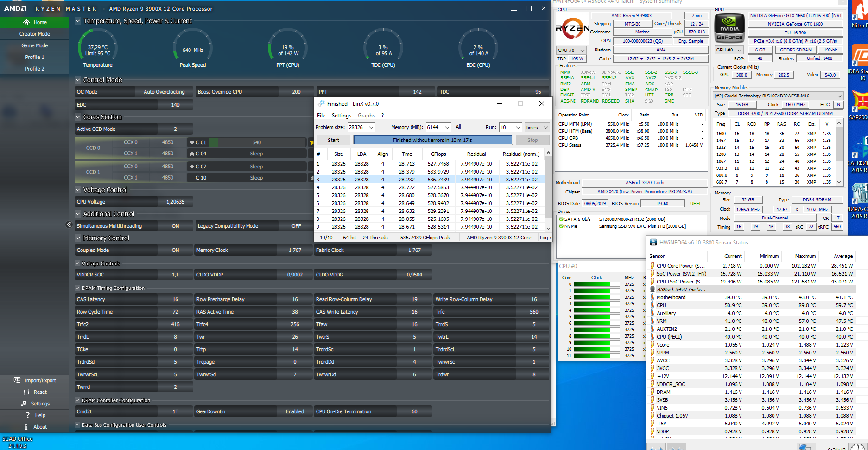Toggle Legacy Compatibility Mode OFF value
The image size is (868, 450).
click(296, 226)
